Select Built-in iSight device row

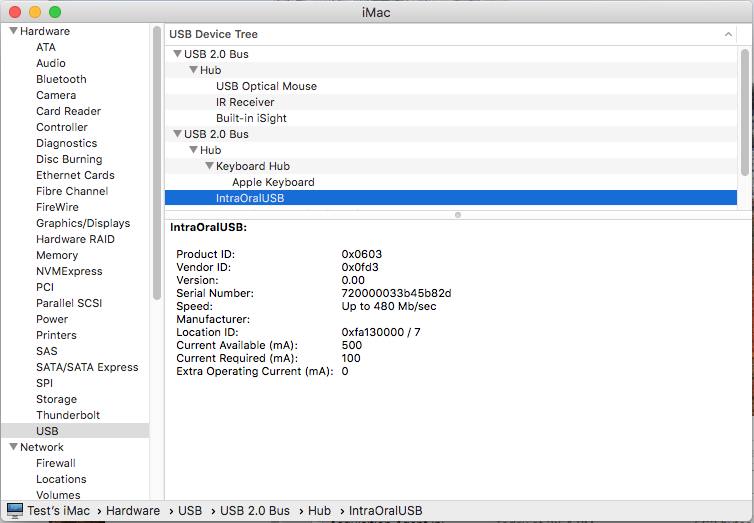(x=251, y=118)
